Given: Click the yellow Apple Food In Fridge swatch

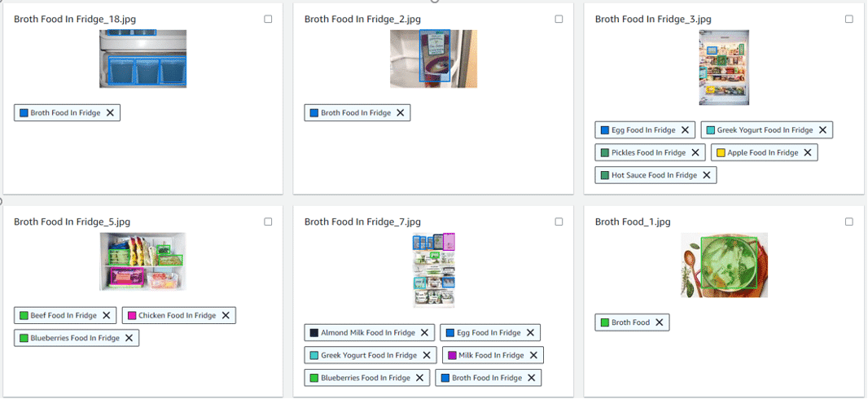Looking at the screenshot, I should coord(721,153).
